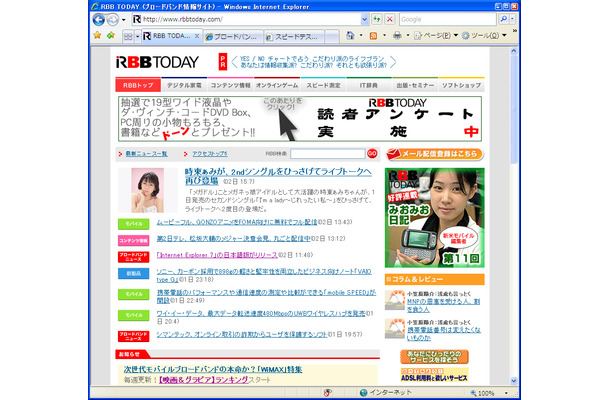Close the RBB TODAY tab

tap(197, 36)
